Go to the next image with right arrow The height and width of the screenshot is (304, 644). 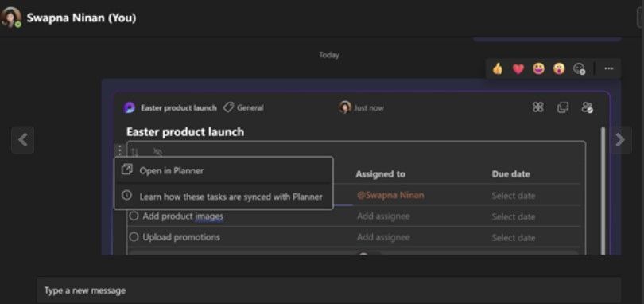coord(620,140)
